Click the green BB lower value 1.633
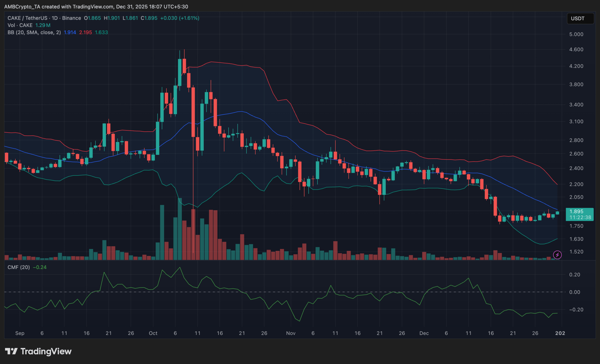600x364 pixels. pos(101,32)
